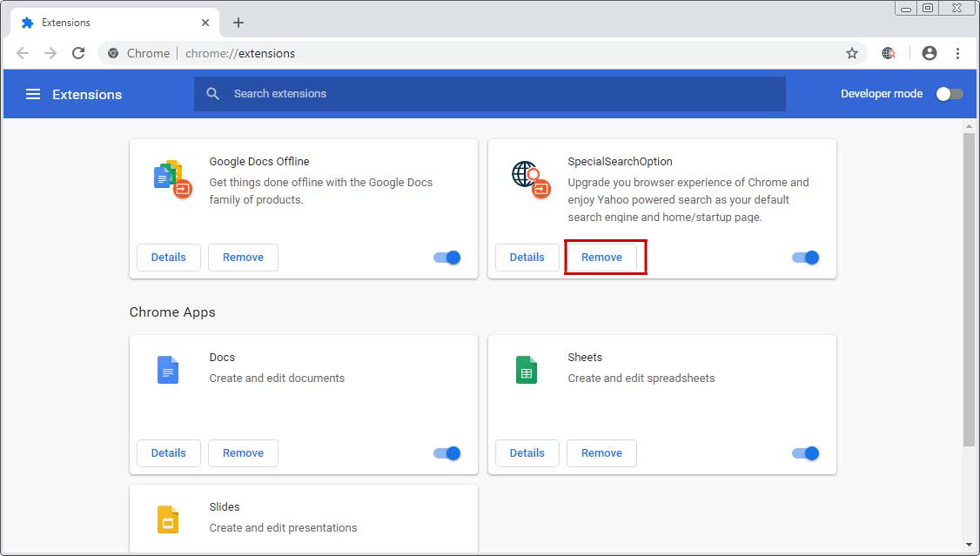Click the Sheets app icon
Image resolution: width=980 pixels, height=556 pixels.
(527, 370)
